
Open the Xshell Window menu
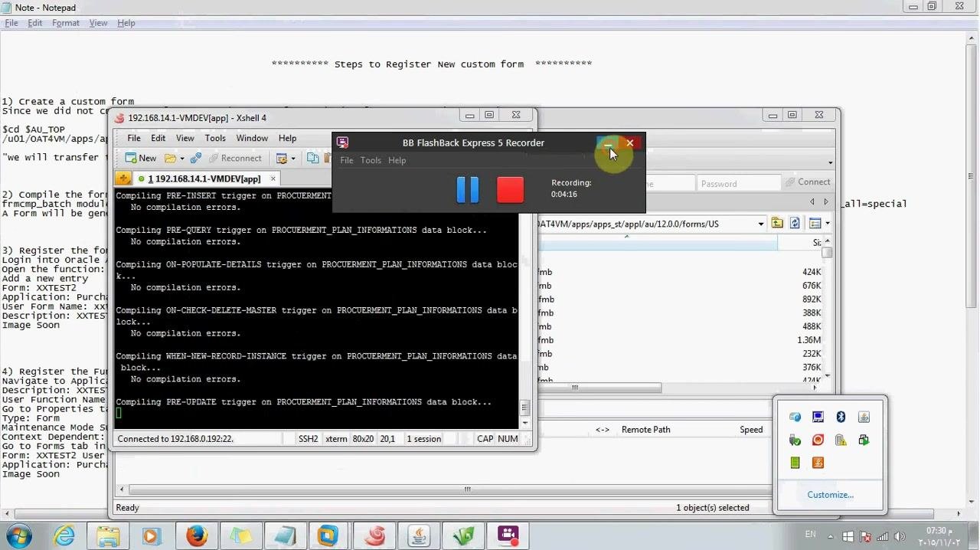[x=252, y=138]
